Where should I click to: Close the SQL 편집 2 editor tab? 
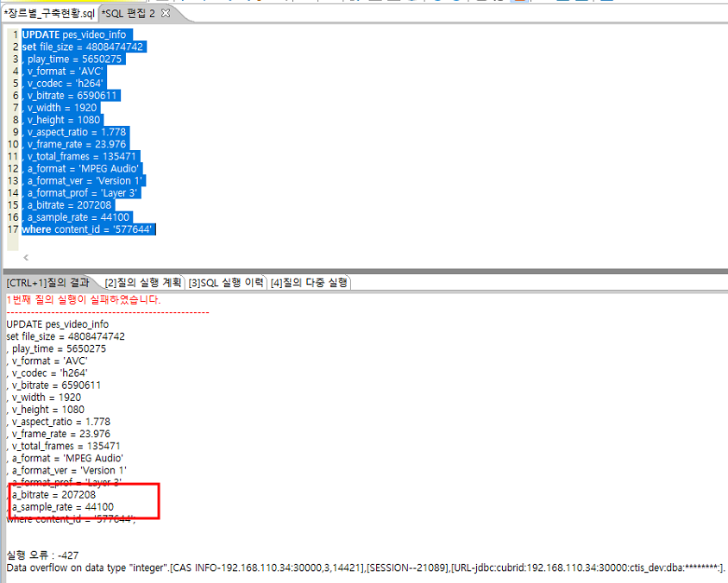[x=166, y=13]
